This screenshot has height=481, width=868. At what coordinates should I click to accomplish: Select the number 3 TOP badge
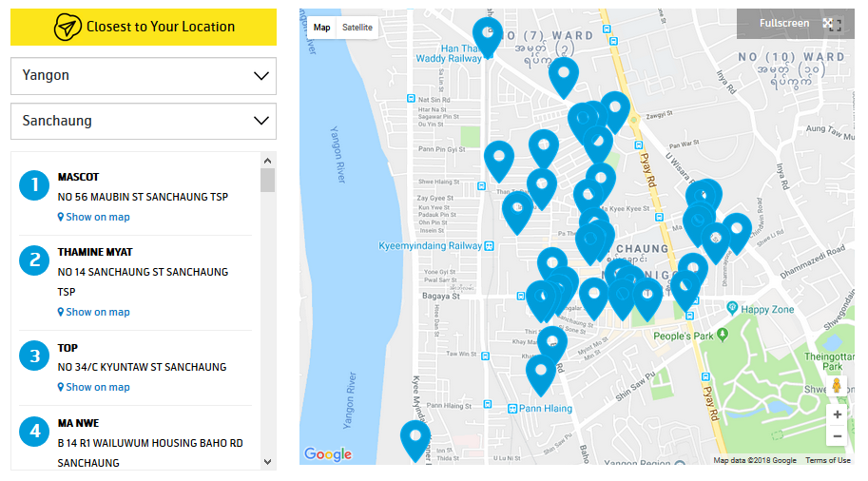[x=34, y=356]
